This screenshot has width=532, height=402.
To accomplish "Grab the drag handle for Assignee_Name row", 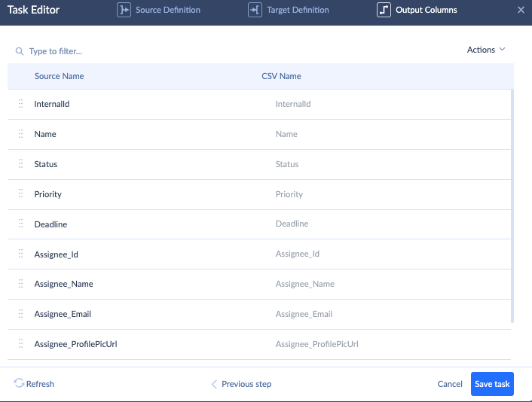I will coord(20,283).
